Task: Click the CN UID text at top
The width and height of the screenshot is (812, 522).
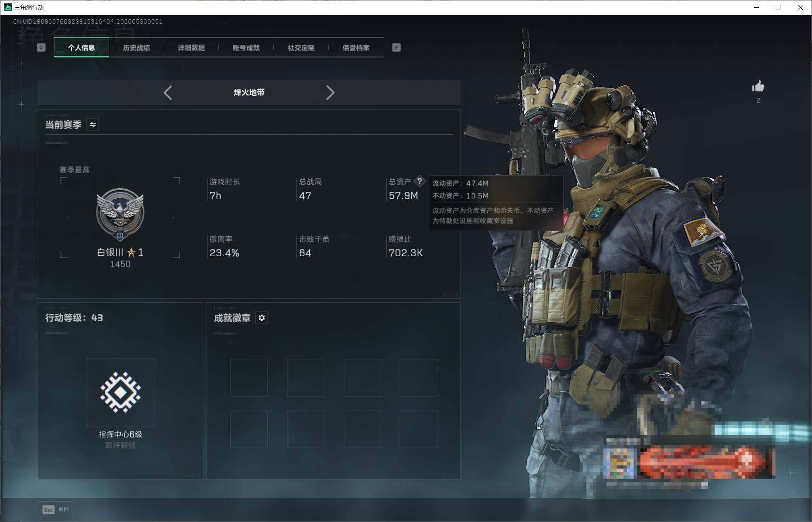Action: pyautogui.click(x=88, y=21)
